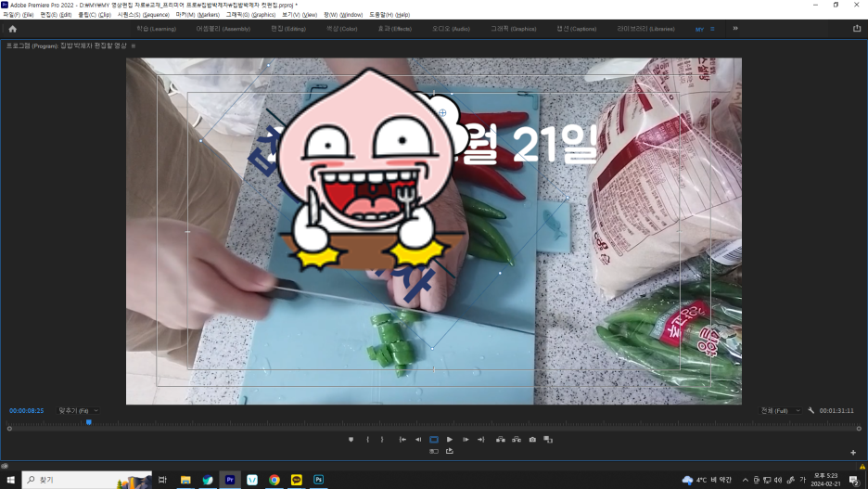Open KakaoTalk from the taskbar
The image size is (868, 489).
[x=296, y=480]
